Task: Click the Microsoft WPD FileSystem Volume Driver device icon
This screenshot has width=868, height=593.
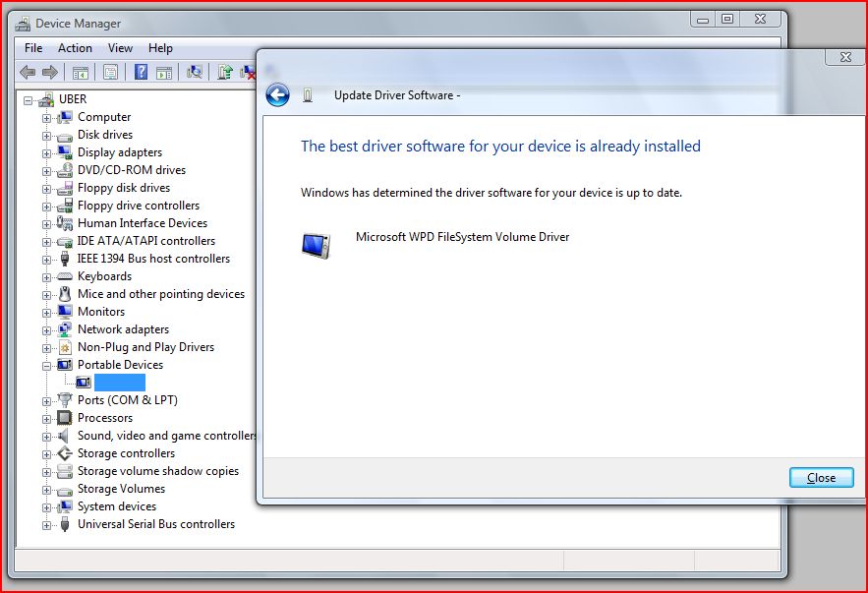Action: click(317, 245)
